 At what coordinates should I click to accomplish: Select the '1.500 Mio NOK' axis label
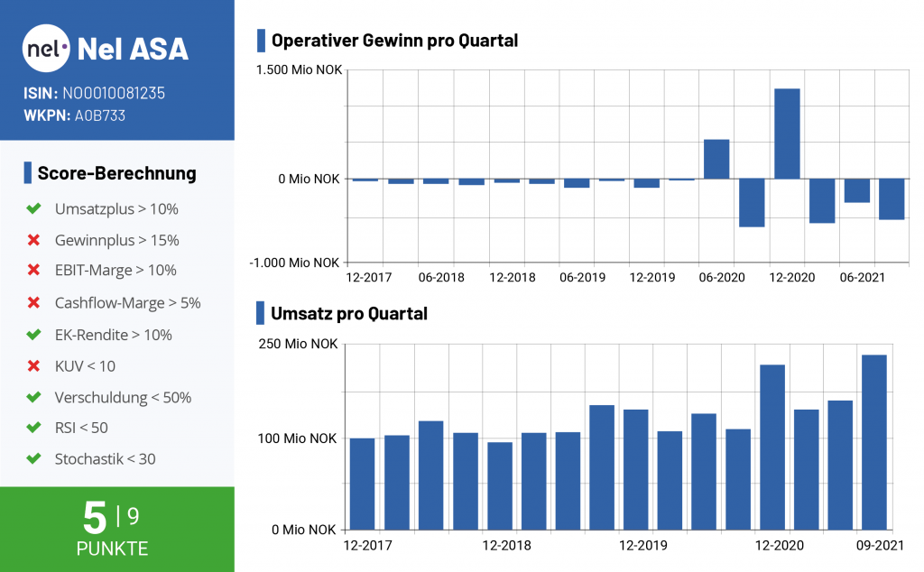[299, 70]
